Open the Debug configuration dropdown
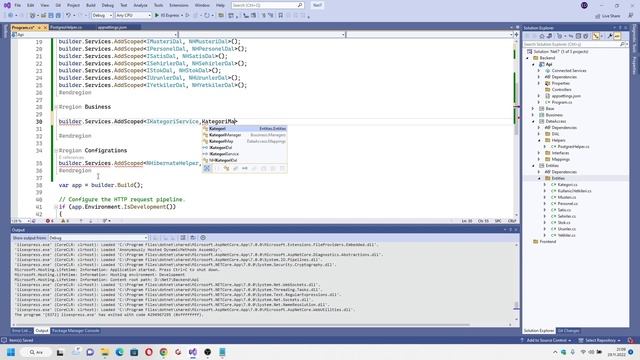 coord(102,16)
